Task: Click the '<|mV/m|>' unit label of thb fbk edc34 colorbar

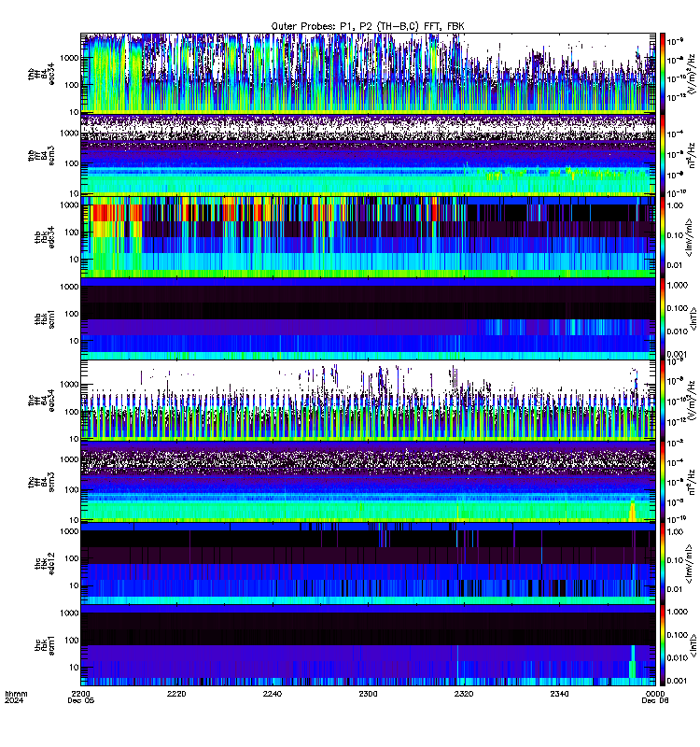Action: coord(689,237)
